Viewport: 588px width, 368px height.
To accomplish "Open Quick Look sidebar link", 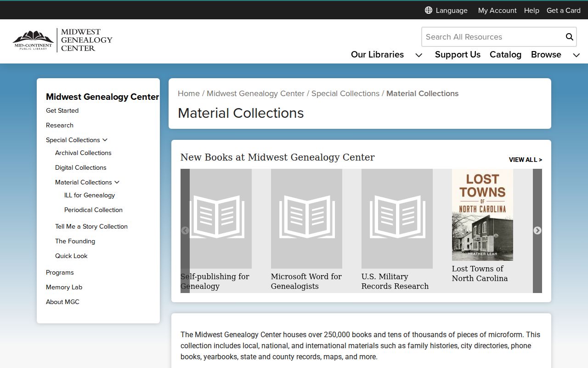I will click(71, 256).
